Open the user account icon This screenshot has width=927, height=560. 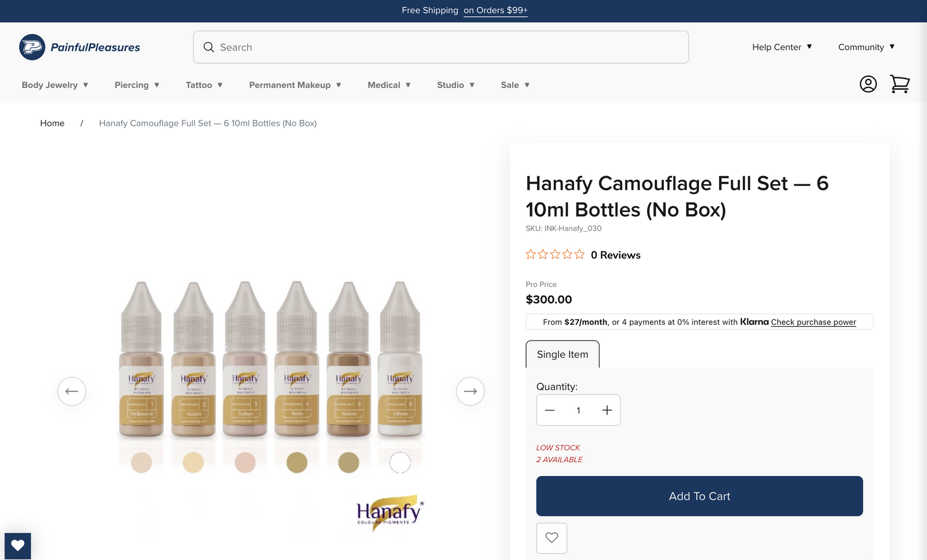868,85
